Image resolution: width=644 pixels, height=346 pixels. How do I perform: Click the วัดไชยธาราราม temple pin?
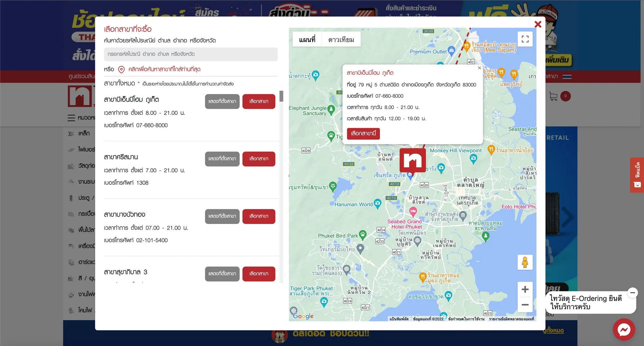346,269
